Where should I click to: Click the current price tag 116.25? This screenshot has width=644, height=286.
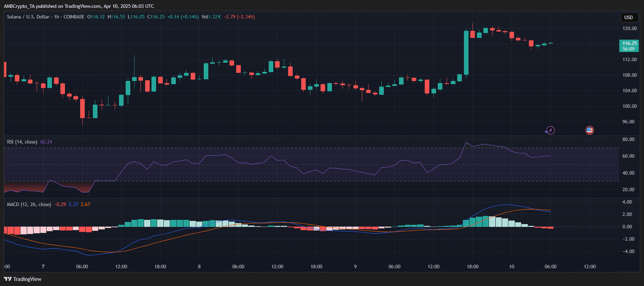point(629,43)
